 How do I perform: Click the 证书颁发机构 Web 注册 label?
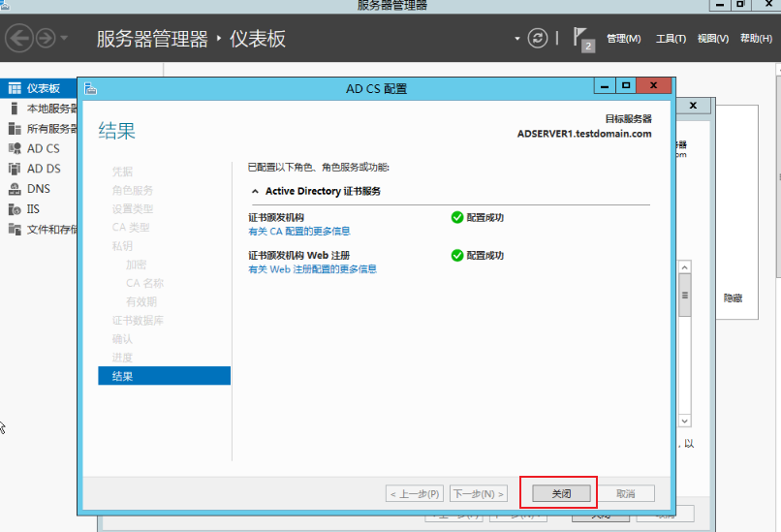click(x=298, y=255)
